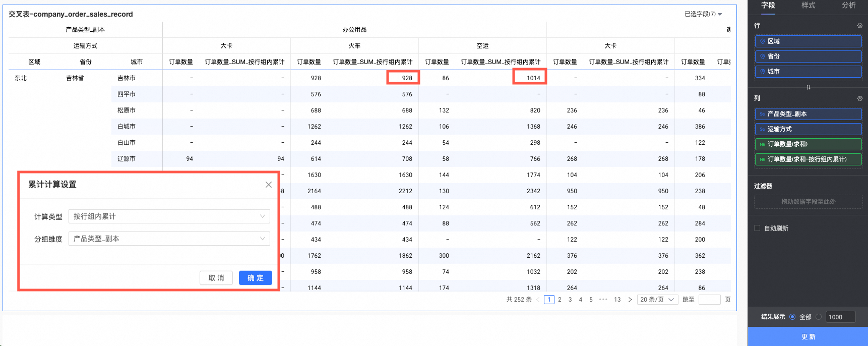Image resolution: width=868 pixels, height=346 pixels.
Task: Click the 吉林省 province cell
Action: click(75, 78)
